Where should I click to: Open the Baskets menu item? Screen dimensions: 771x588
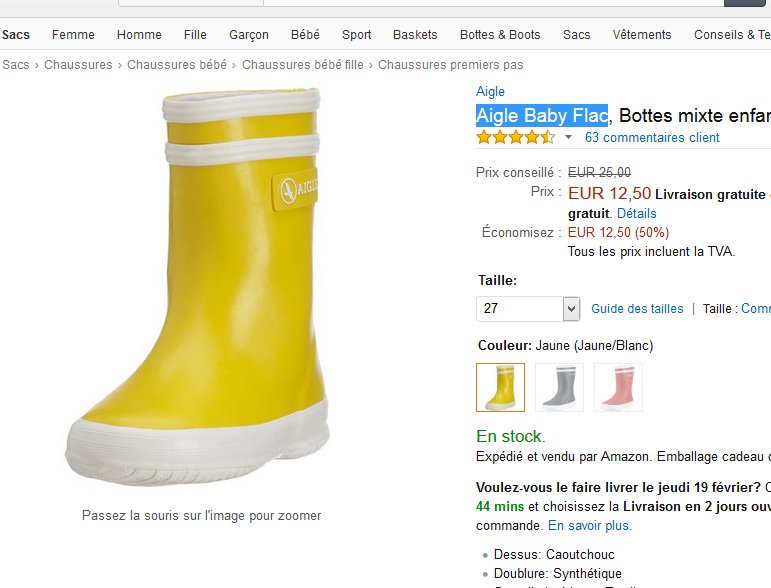pos(415,35)
